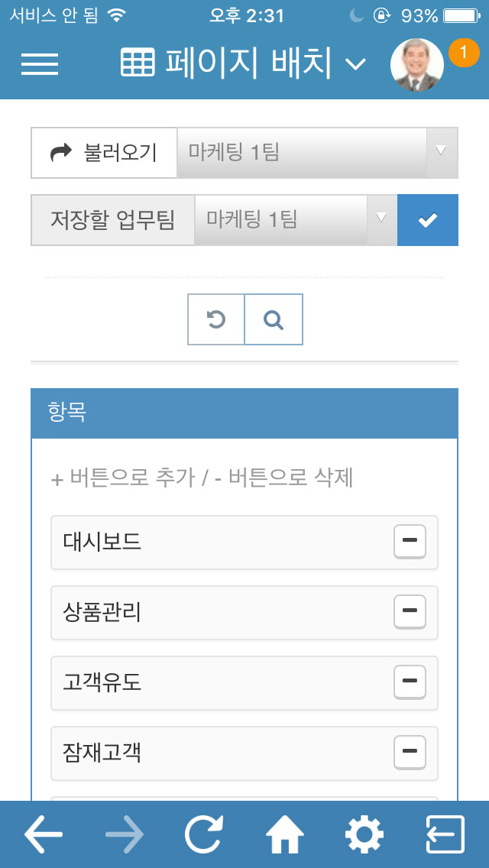Open the 불러오기 team dropdown
Viewport: 489px width, 868px height.
[x=317, y=153]
